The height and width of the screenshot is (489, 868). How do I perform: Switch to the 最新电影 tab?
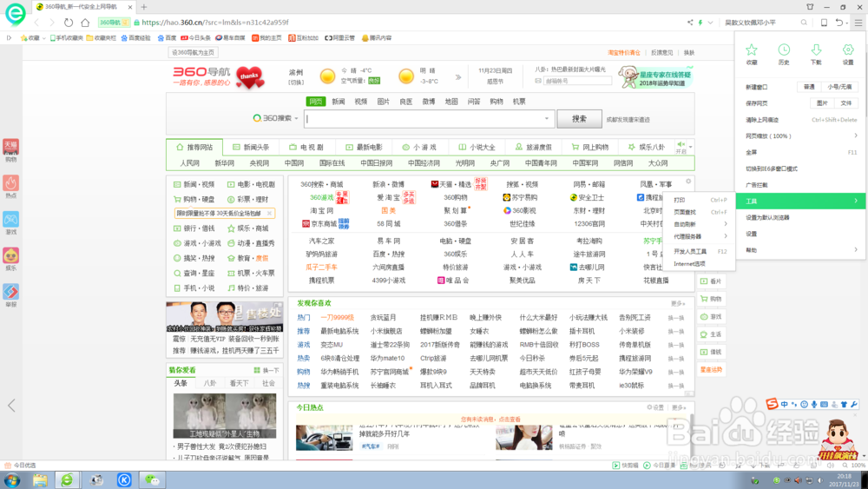pos(365,148)
